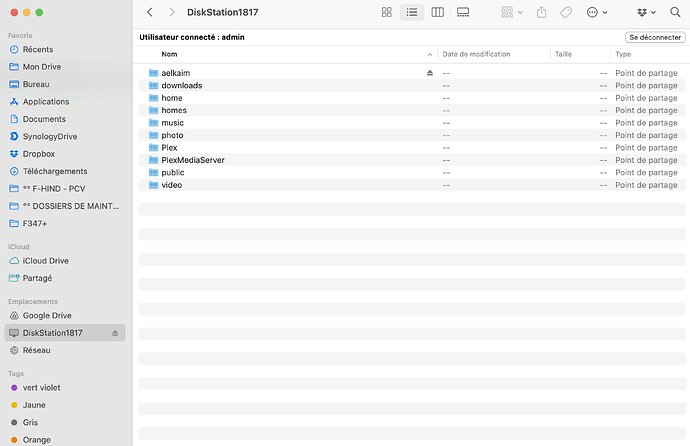Select the PlexMediaServer share

coord(412,160)
